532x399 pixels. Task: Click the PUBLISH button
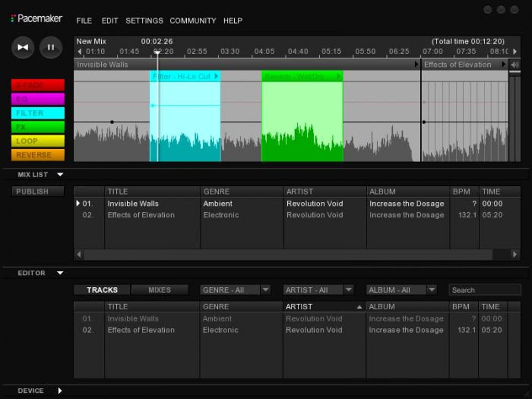[x=38, y=191]
